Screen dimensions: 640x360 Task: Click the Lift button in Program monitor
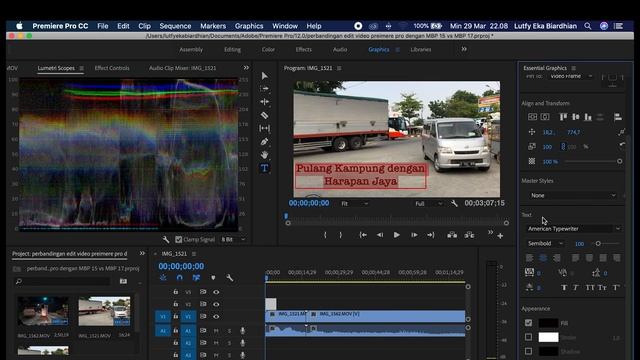[x=452, y=235]
